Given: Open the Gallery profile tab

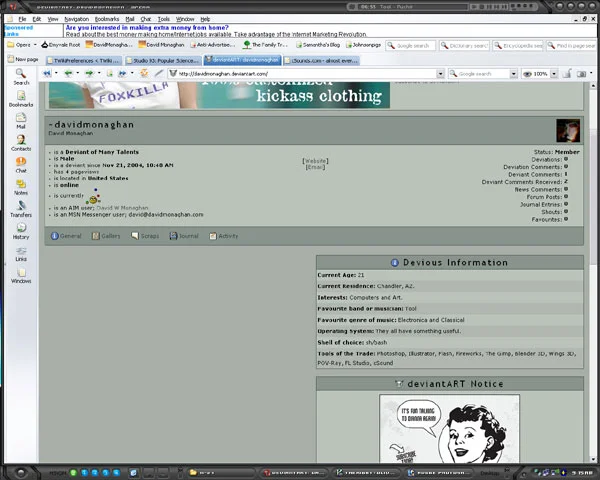Looking at the screenshot, I should click(x=106, y=236).
